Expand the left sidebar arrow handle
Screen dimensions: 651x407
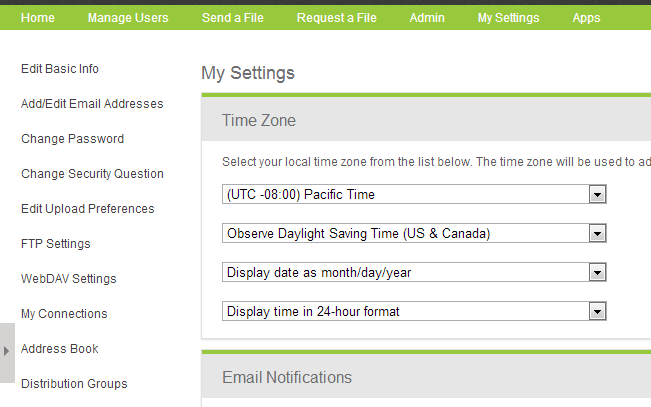click(7, 352)
